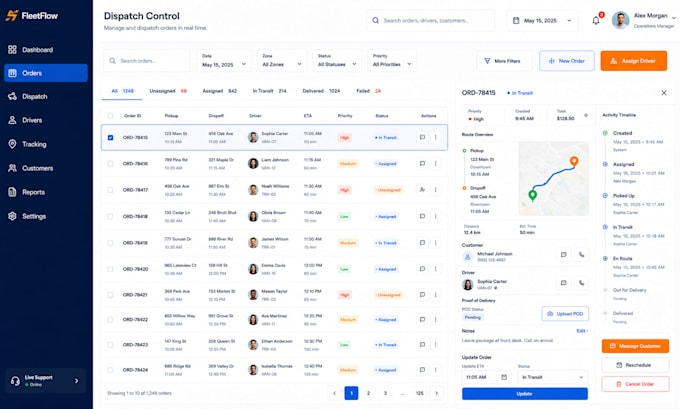
Task: Open message icon for order ORD-78423
Action: point(422,345)
